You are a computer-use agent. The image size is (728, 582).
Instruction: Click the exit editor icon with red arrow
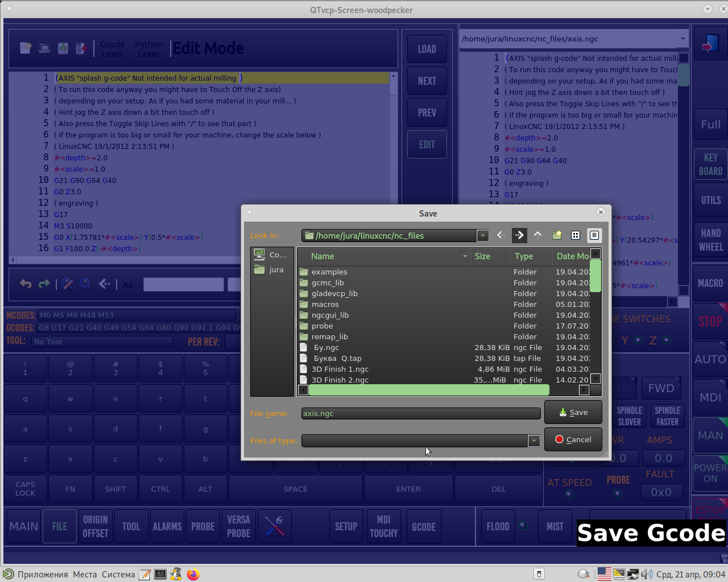[x=82, y=48]
